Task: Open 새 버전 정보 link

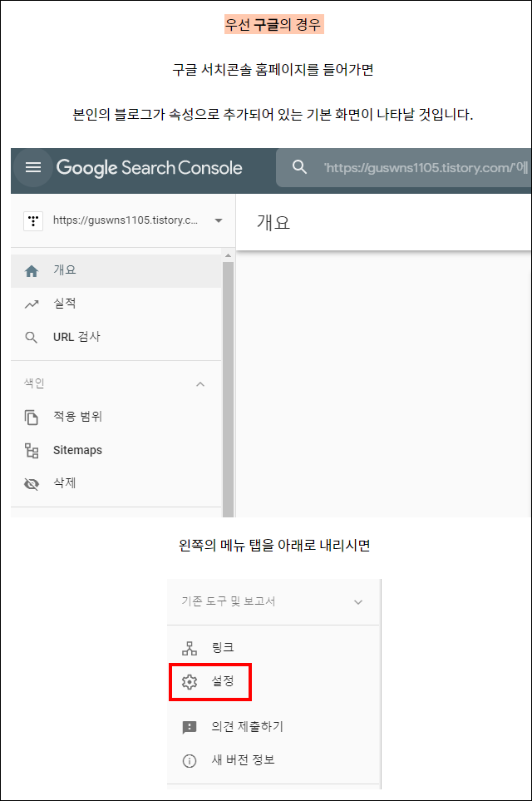Action: coord(243,759)
